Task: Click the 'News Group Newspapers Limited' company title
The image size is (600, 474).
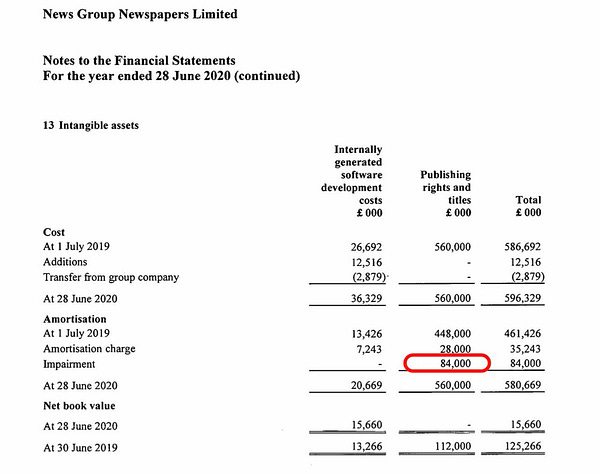Action: tap(140, 15)
